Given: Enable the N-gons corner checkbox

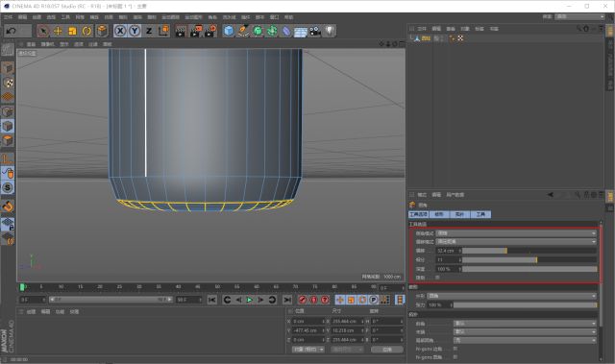Looking at the screenshot, I should 455,349.
